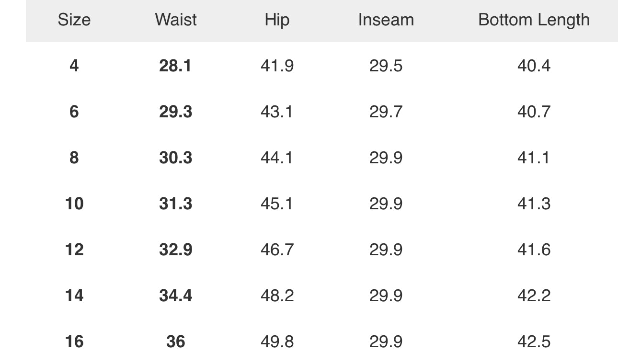Click the Bottom Length column header
Image resolution: width=618 pixels, height=364 pixels.
point(534,20)
